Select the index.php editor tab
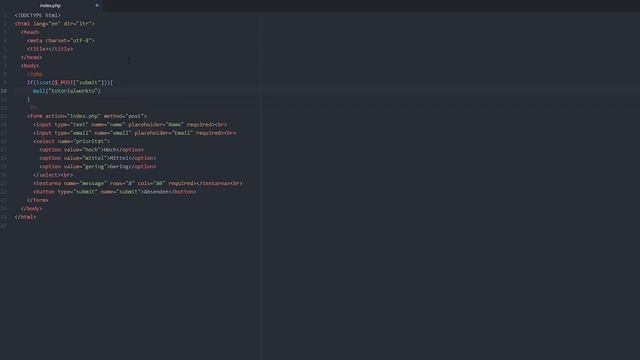The image size is (640, 360). tap(51, 6)
